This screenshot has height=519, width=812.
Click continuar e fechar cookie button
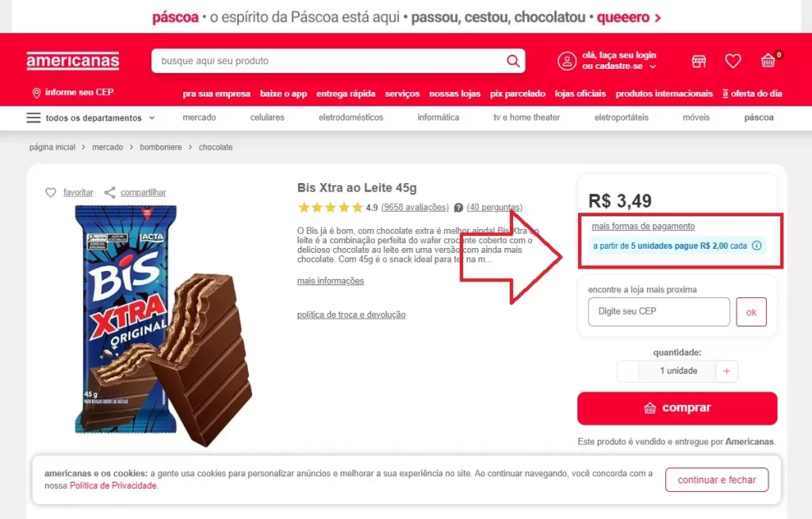pyautogui.click(x=717, y=479)
